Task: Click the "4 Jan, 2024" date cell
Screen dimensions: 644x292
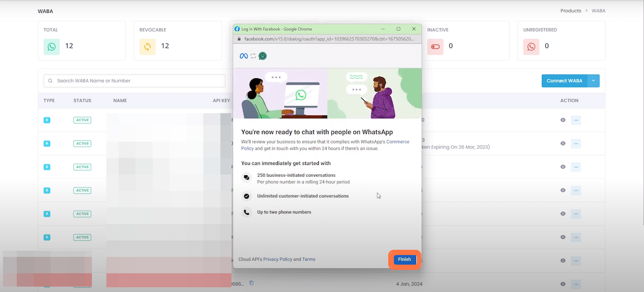Action: point(409,284)
